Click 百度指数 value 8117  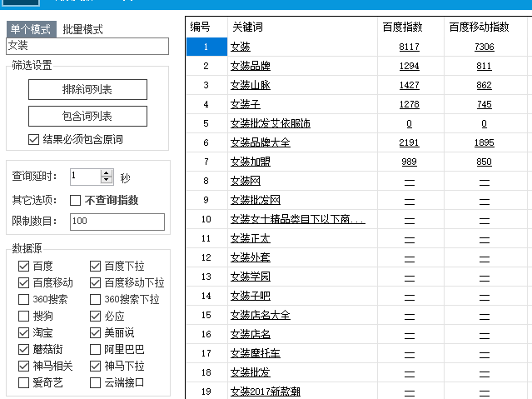tap(409, 47)
